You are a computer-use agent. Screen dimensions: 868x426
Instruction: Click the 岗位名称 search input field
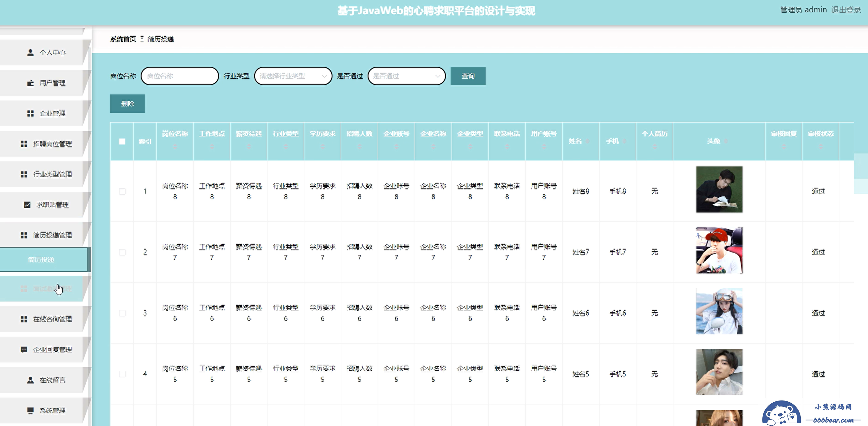click(x=180, y=76)
